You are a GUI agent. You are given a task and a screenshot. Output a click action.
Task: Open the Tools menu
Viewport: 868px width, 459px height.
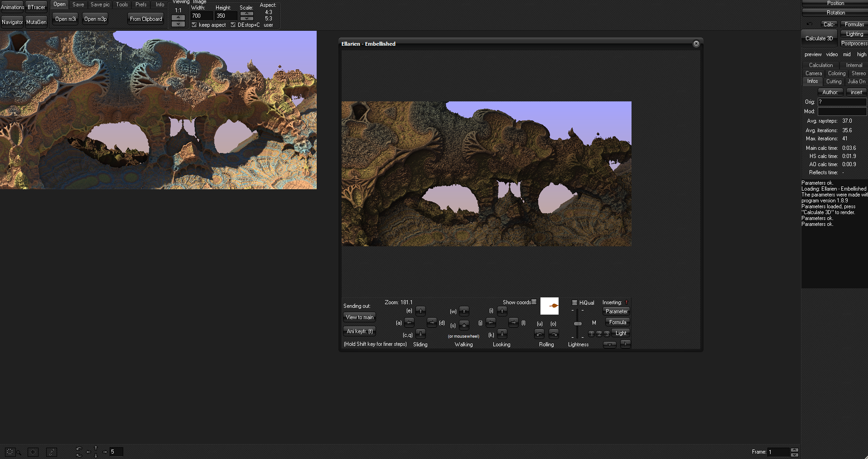click(122, 5)
